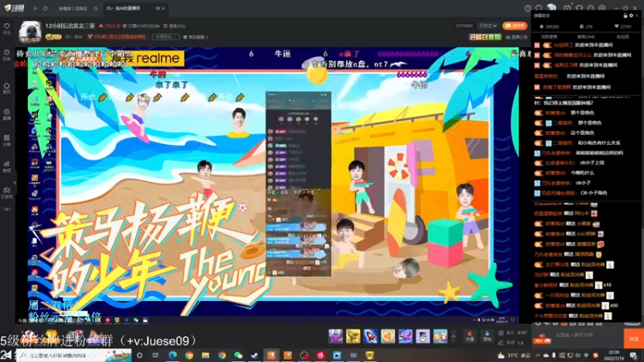The image size is (644, 362).
Task: Open the weekly ranking dropdown
Action: click(166, 37)
